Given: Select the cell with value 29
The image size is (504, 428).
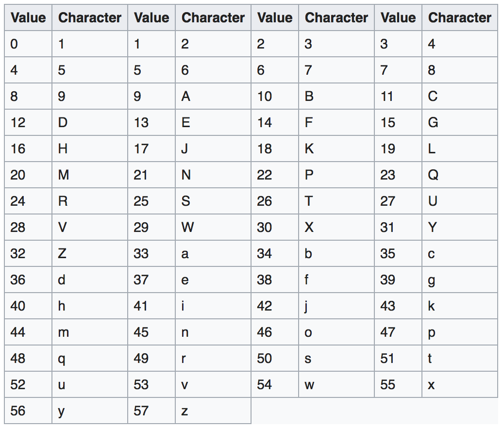Looking at the screenshot, I should (x=151, y=228).
